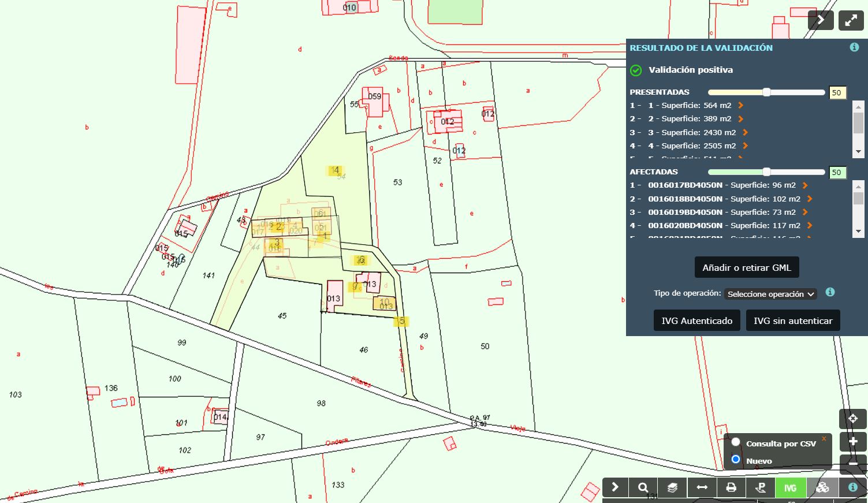This screenshot has height=503, width=868.
Task: Click building label 059 on the map
Action: 374,96
